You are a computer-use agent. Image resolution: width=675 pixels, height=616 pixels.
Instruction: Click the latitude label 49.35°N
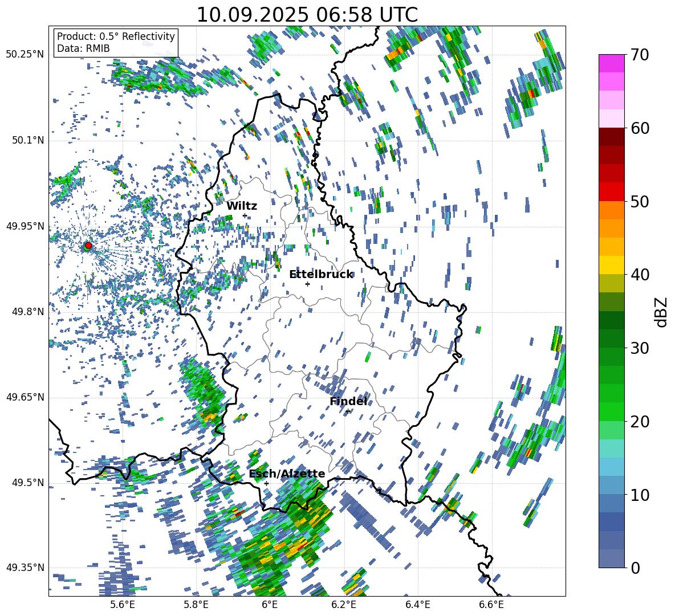point(25,568)
